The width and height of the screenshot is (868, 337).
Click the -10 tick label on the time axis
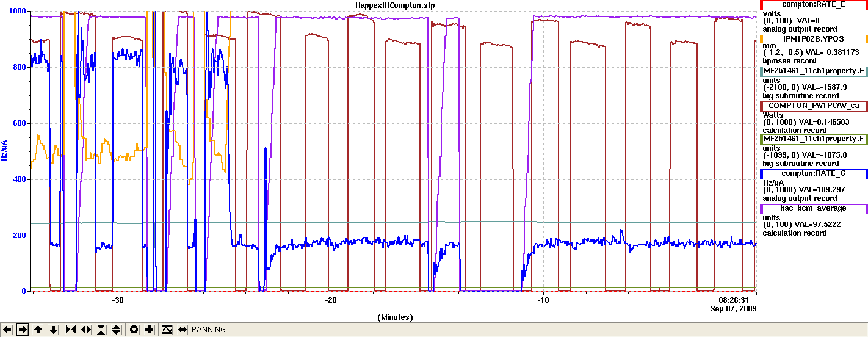pos(543,300)
